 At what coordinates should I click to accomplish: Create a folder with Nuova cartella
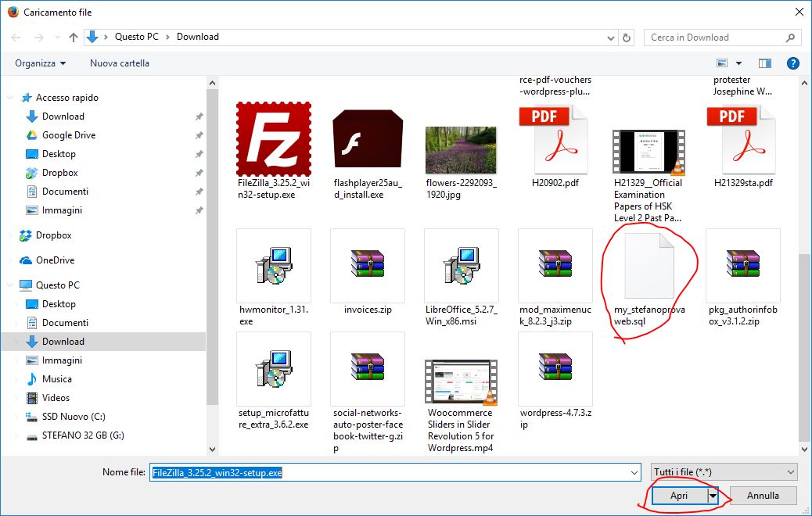tap(120, 63)
